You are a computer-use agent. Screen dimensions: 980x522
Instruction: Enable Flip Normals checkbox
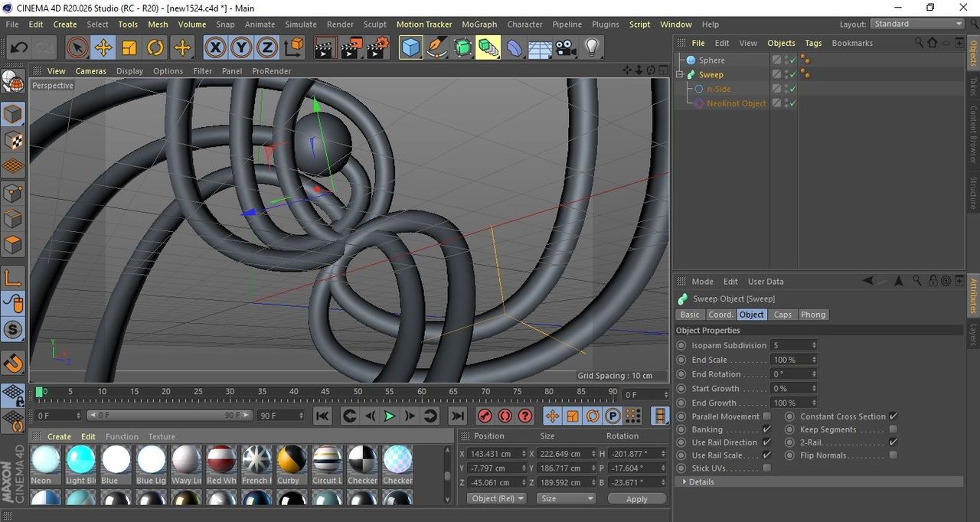(893, 455)
